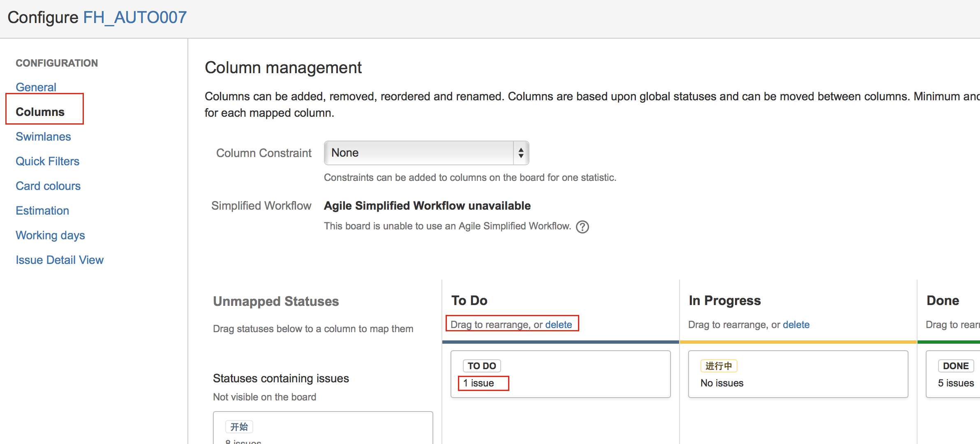
Task: Go to Issue Detail View settings
Action: coord(60,260)
